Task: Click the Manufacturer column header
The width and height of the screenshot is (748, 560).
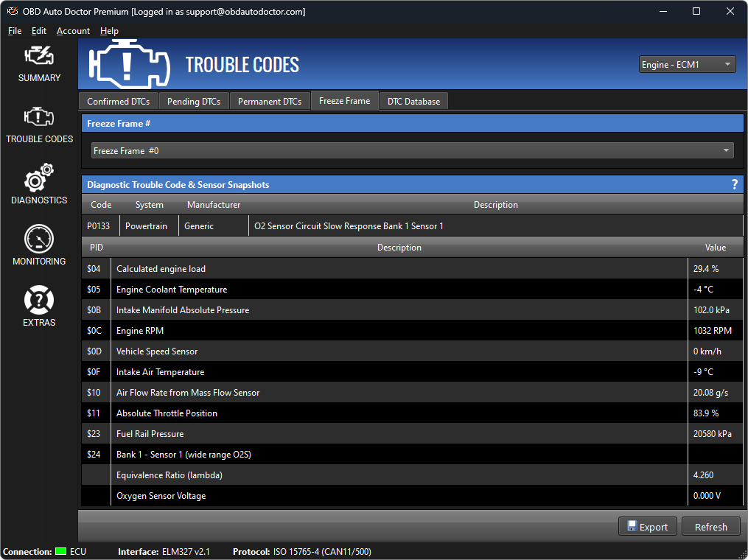Action: point(214,205)
